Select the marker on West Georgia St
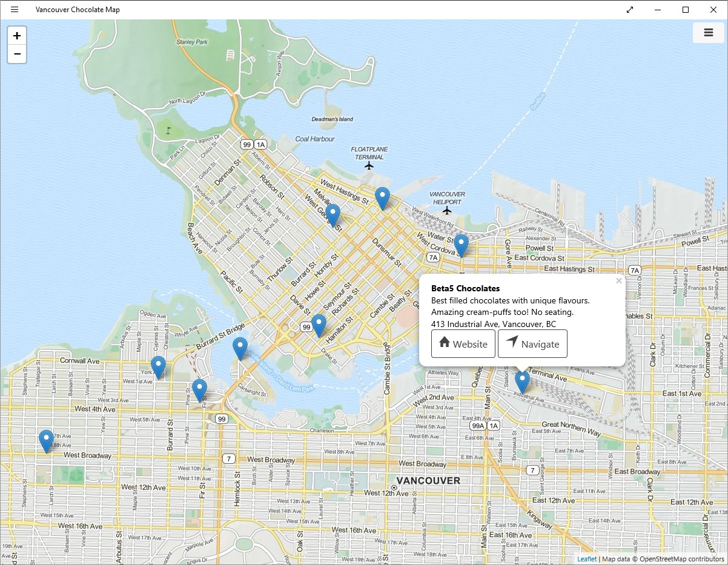Screen dimensions: 728x565 pos(333,216)
